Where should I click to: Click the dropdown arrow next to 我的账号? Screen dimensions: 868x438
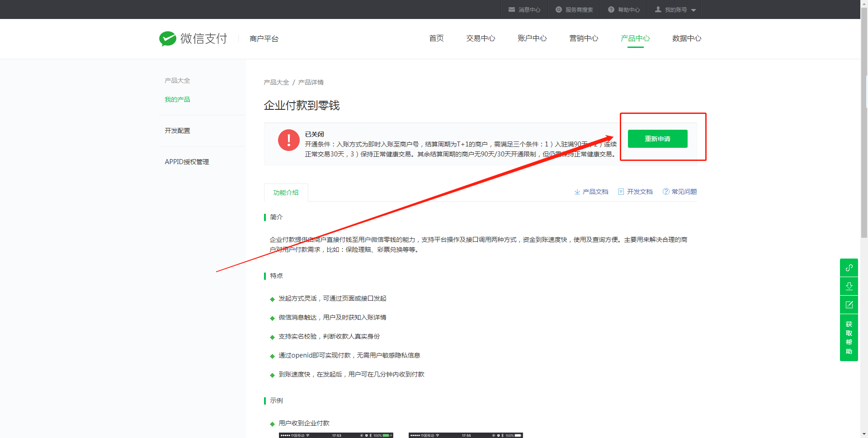click(693, 10)
